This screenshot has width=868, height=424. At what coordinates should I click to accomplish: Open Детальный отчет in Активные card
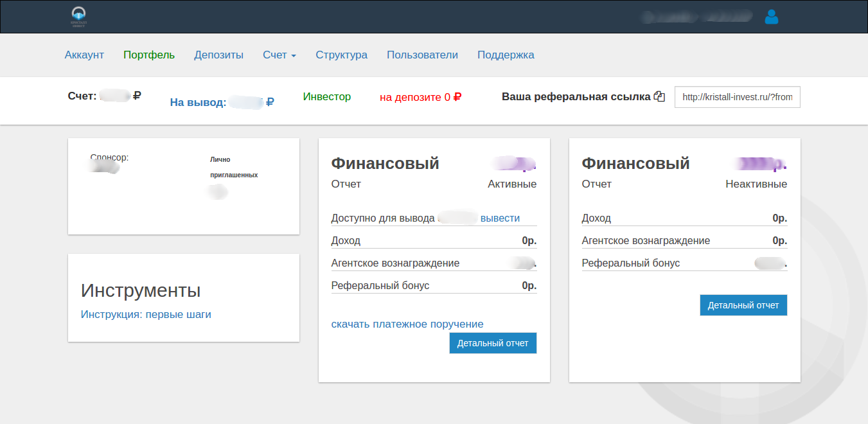(493, 343)
